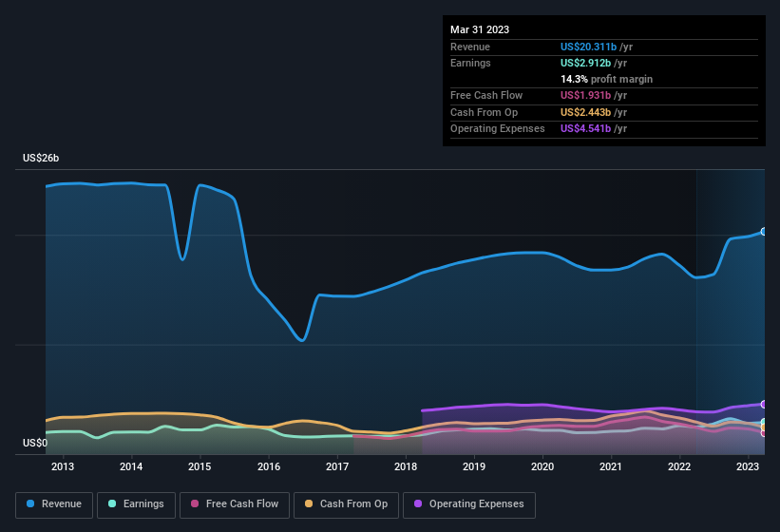The height and width of the screenshot is (532, 780).
Task: Toggle the Free Cash Flow legend button
Action: [x=235, y=504]
